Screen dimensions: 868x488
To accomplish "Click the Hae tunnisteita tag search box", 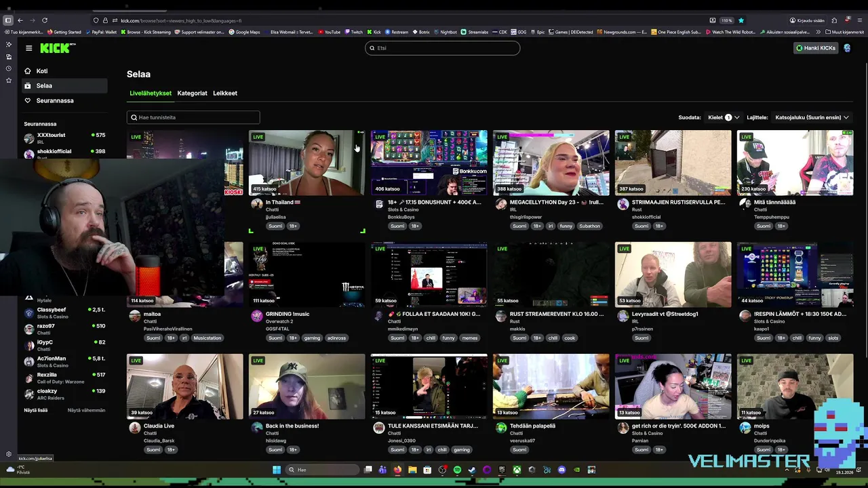I will [x=193, y=117].
